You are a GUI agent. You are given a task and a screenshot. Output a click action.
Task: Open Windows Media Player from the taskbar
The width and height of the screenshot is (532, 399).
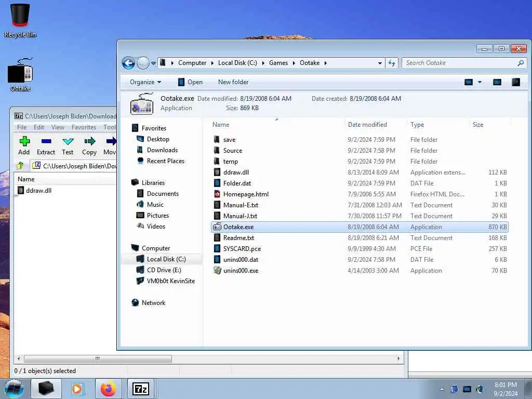(x=77, y=389)
